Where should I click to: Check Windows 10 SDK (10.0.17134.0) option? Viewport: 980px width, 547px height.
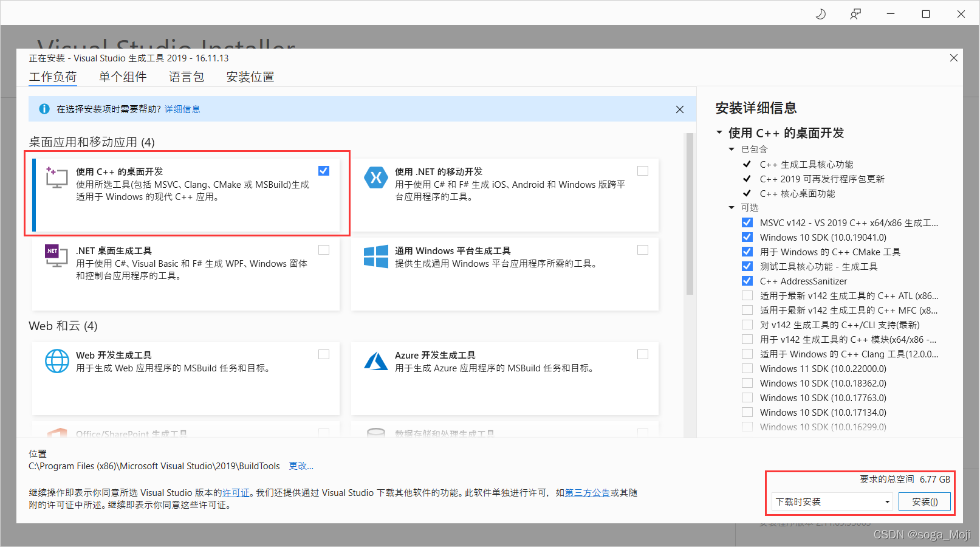click(747, 412)
